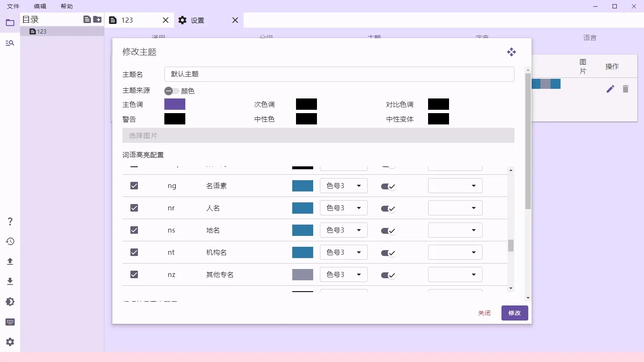Click the trash delete theme icon

[626, 89]
